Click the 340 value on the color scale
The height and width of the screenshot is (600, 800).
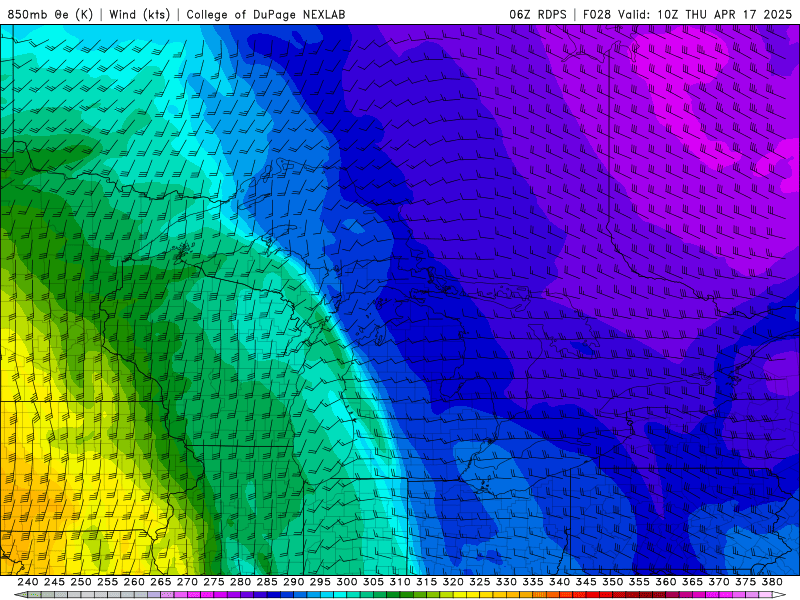[x=560, y=582]
